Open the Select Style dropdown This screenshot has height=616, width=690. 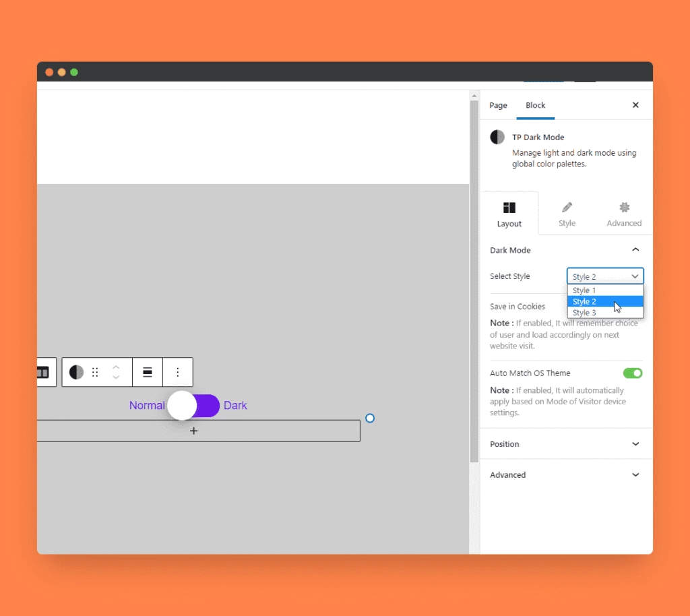click(605, 276)
